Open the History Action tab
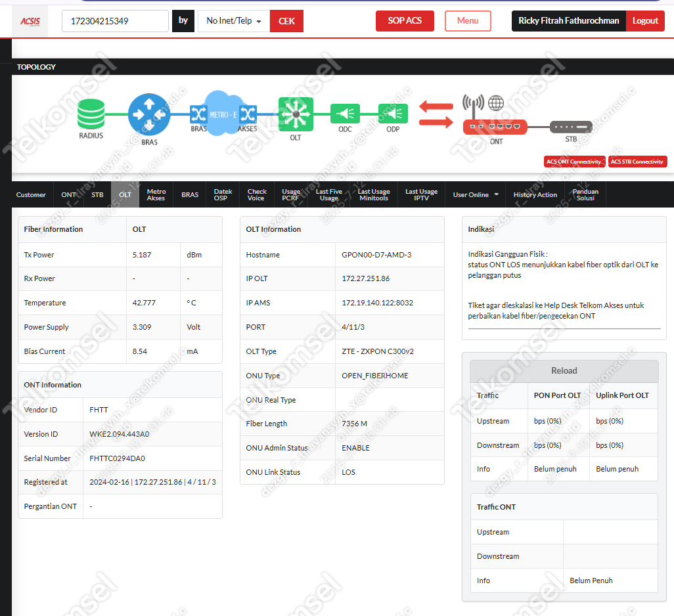 tap(535, 194)
